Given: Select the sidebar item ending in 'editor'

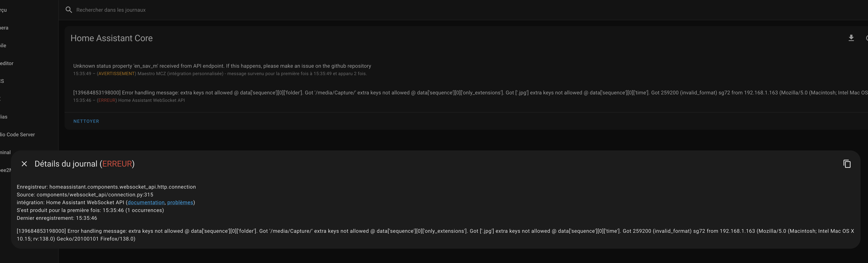Looking at the screenshot, I should pyautogui.click(x=7, y=63).
